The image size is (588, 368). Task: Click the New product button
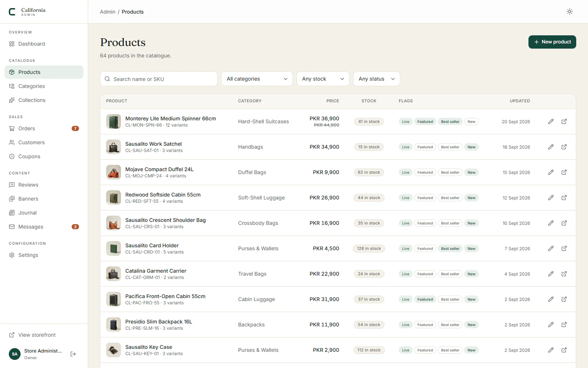point(552,42)
